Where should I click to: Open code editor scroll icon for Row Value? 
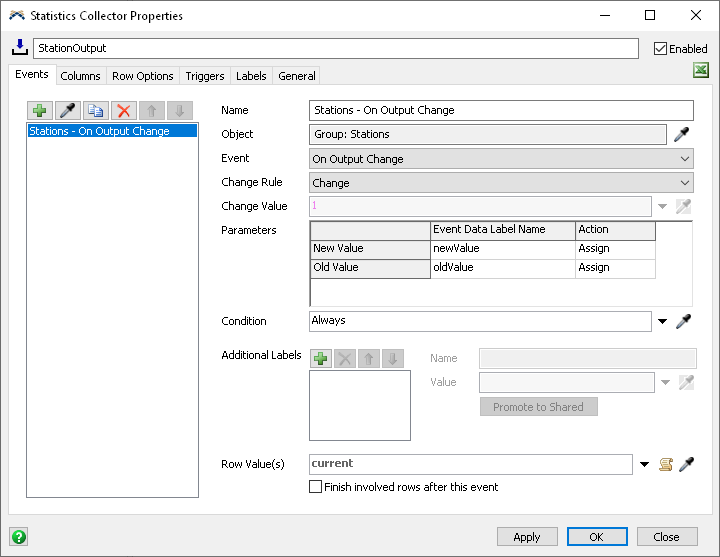[x=665, y=464]
